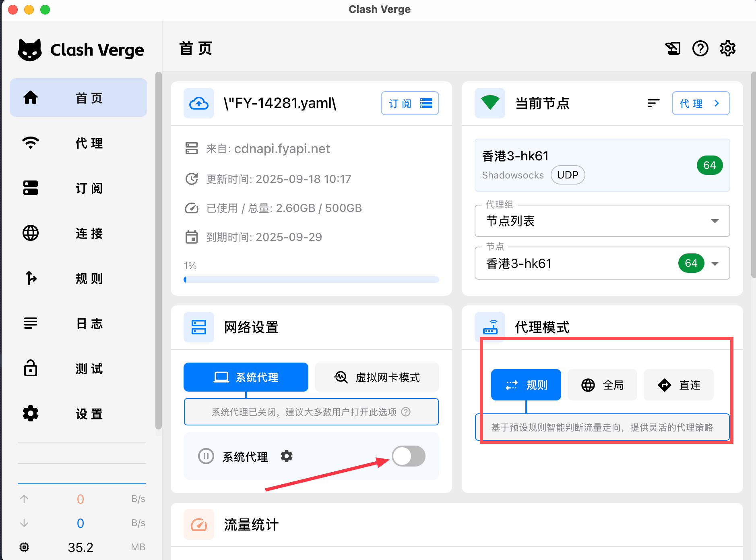The width and height of the screenshot is (756, 560).
Task: Open the header settings gear icon
Action: coord(727,48)
